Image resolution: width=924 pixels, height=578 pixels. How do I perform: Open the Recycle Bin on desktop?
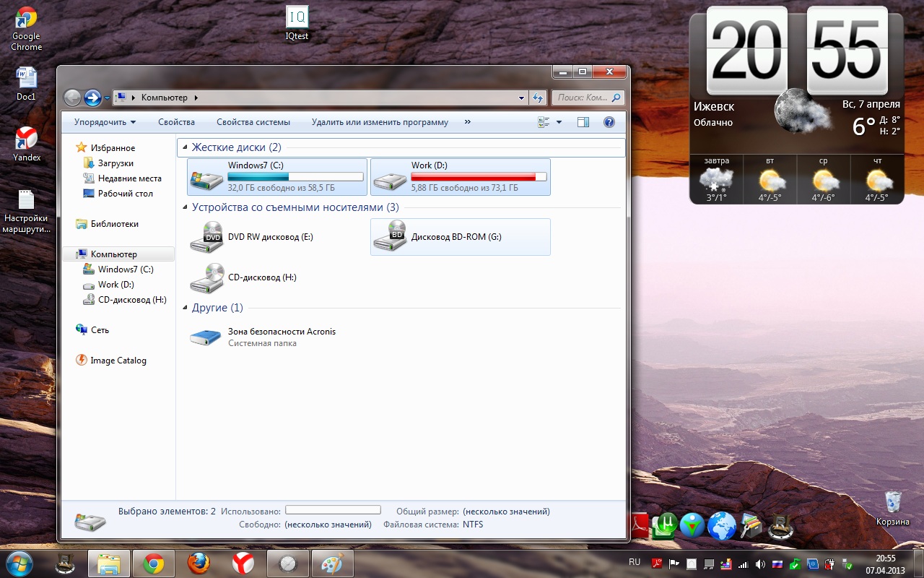[x=893, y=504]
